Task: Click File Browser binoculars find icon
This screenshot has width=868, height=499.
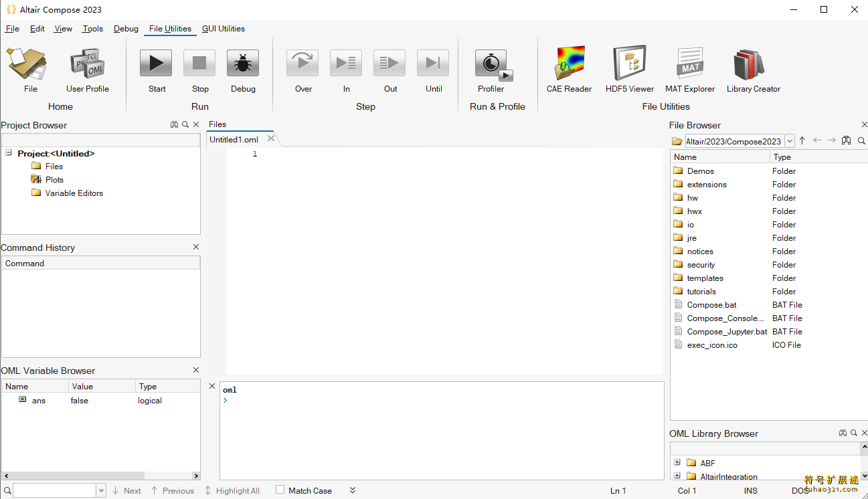Action: pyautogui.click(x=847, y=140)
